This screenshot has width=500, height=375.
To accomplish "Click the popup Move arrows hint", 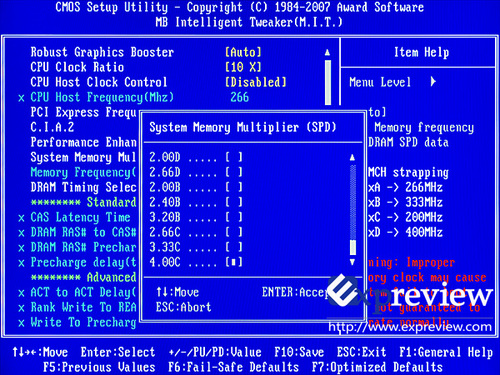I will (178, 292).
